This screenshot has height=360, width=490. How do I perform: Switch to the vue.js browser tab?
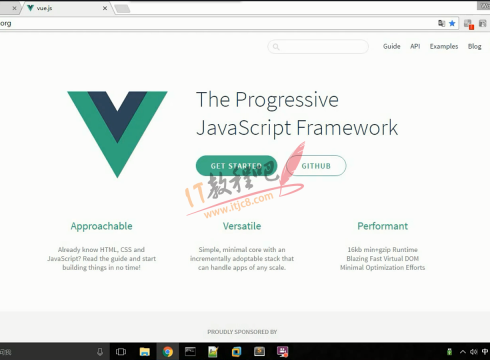point(67,8)
